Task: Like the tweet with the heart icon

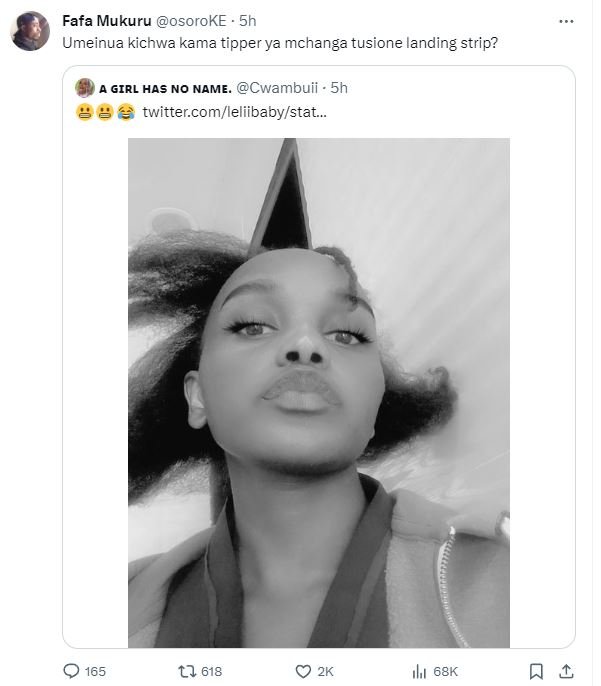Action: [x=304, y=670]
